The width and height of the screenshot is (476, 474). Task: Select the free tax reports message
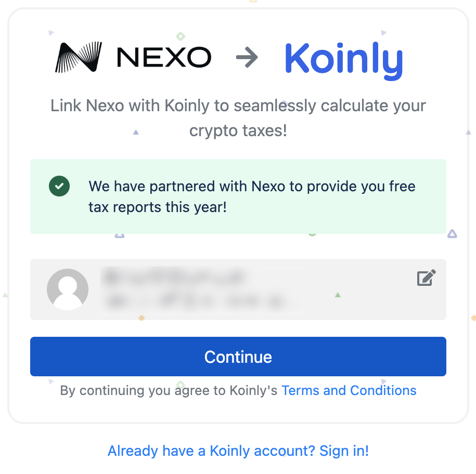click(252, 196)
